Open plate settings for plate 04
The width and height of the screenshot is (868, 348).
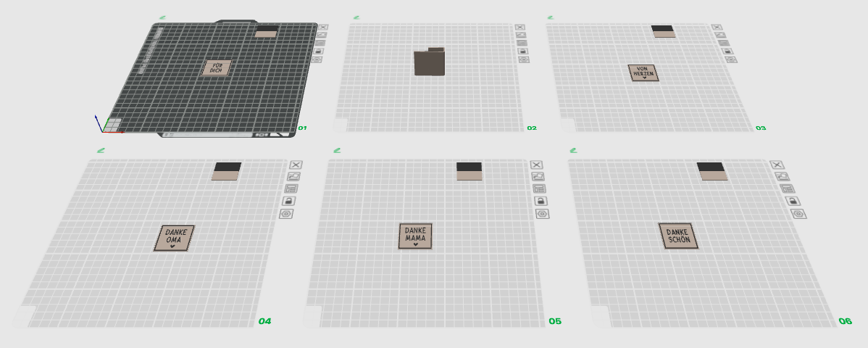tap(286, 213)
